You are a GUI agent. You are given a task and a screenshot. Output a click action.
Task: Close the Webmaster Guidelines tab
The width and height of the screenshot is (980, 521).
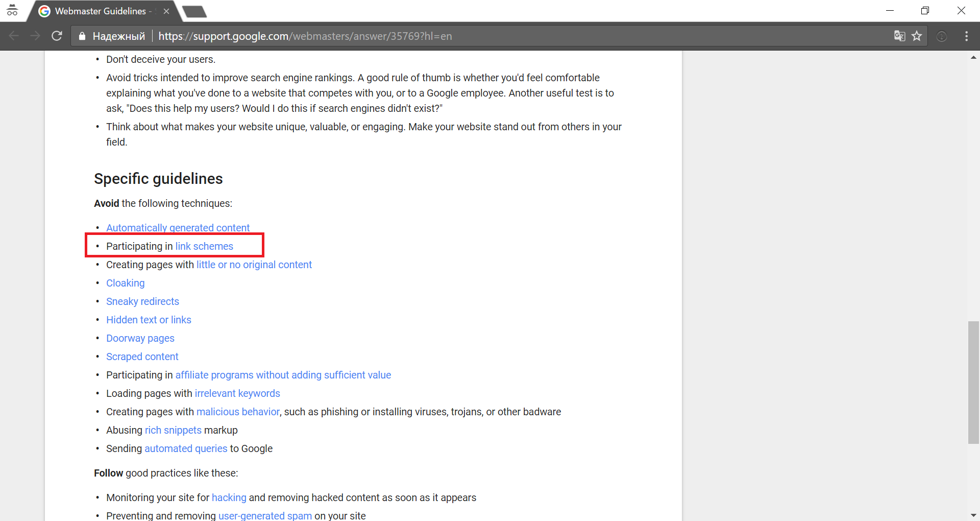pos(166,11)
